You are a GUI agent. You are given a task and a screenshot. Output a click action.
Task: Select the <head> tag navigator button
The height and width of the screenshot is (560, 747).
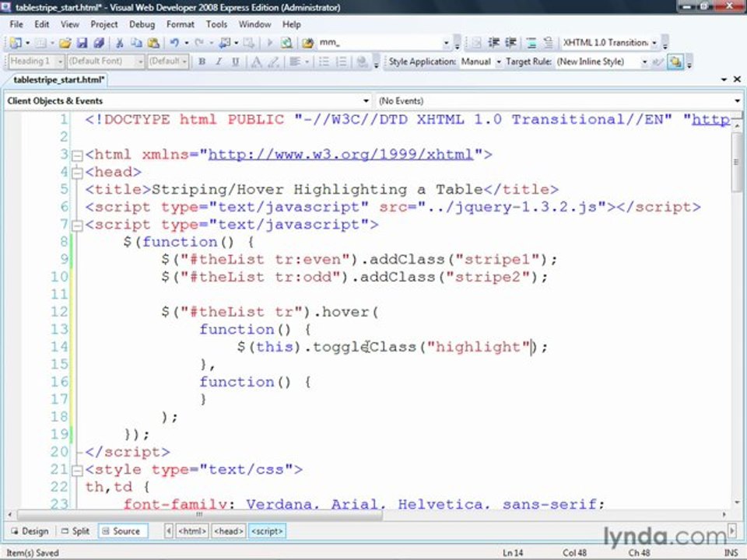(229, 531)
